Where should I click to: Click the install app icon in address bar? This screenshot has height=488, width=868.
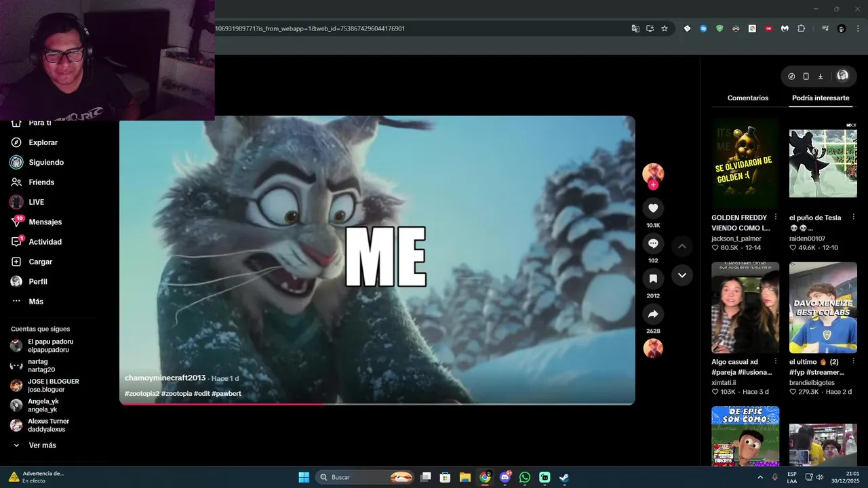tap(650, 28)
